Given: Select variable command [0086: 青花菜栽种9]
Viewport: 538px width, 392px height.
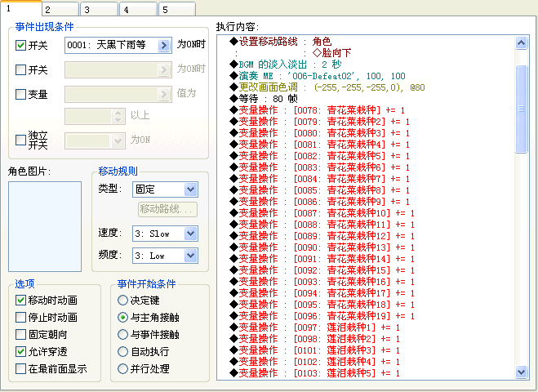Looking at the screenshot, I should [x=320, y=202].
